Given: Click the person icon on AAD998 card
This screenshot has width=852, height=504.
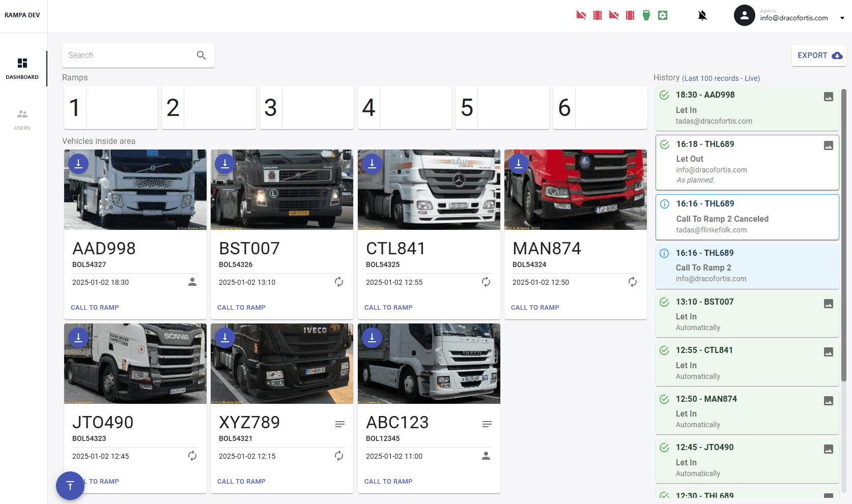Looking at the screenshot, I should [192, 282].
